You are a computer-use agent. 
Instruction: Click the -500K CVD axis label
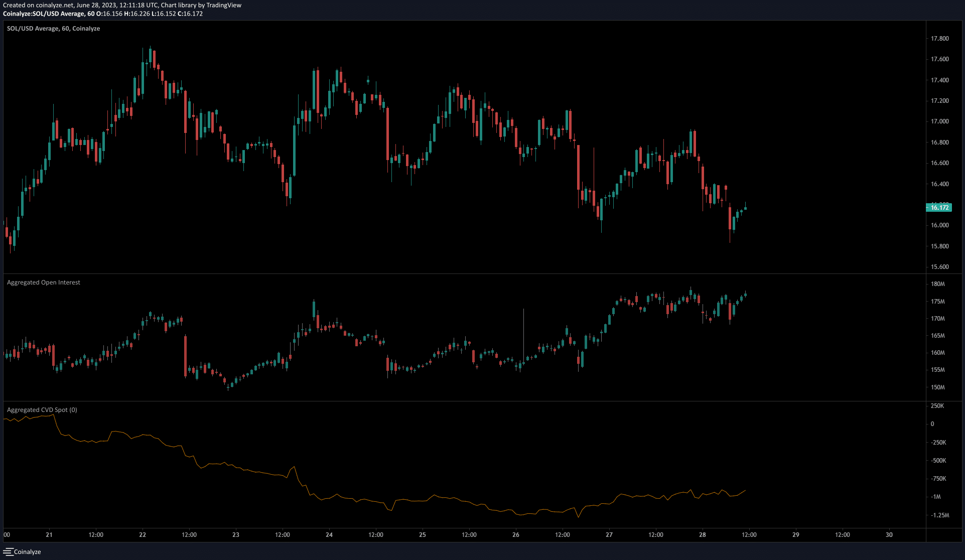click(938, 461)
